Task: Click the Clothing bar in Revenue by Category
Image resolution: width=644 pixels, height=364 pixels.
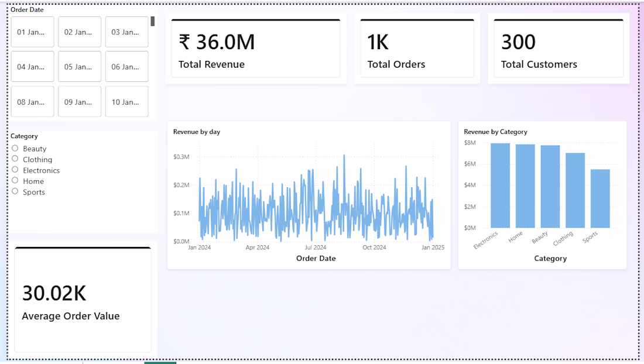Action: [575, 190]
